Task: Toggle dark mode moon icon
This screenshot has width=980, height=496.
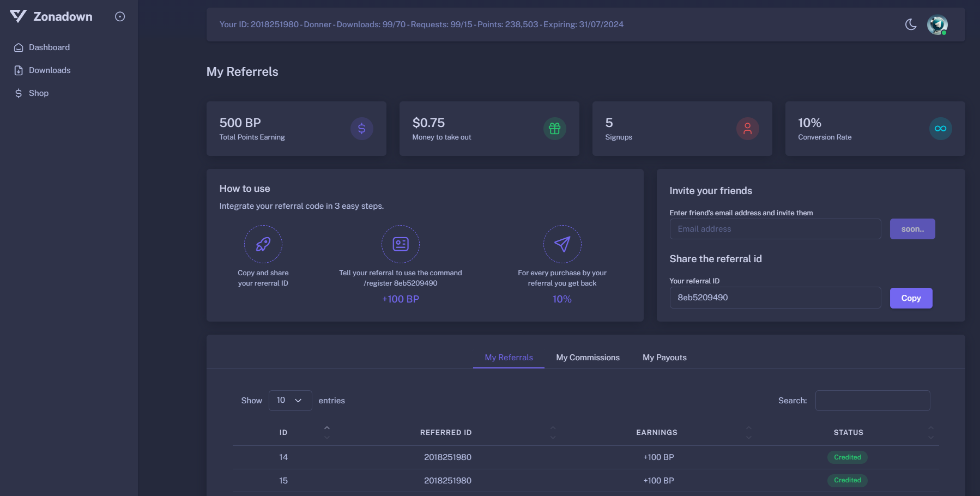Action: (911, 25)
